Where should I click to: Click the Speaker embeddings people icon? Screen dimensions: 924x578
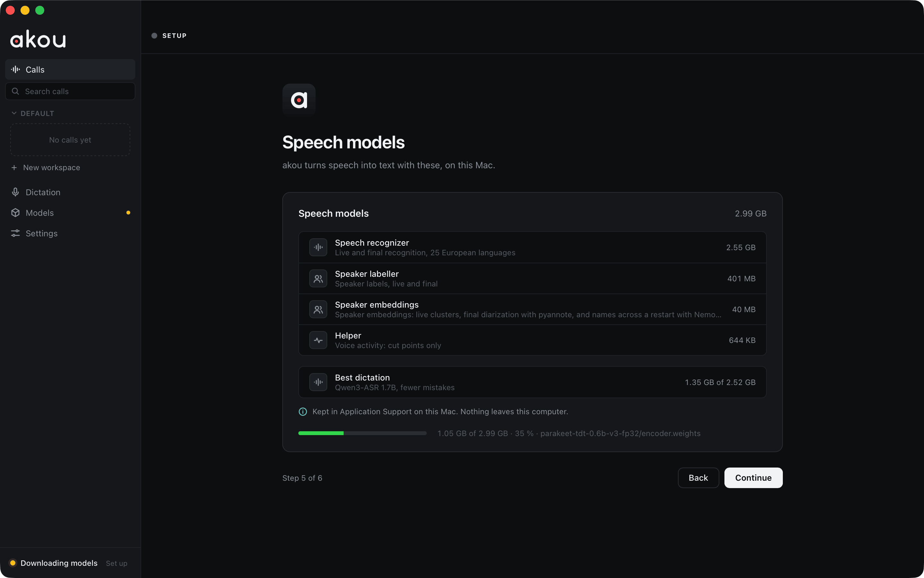pyautogui.click(x=318, y=309)
